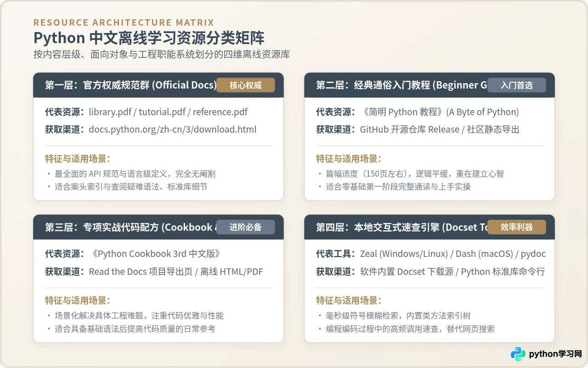This screenshot has width=588, height=368.
Task: Click "软件内置 Docset 下载源 / Python 标准库命令行"
Action: click(x=452, y=272)
